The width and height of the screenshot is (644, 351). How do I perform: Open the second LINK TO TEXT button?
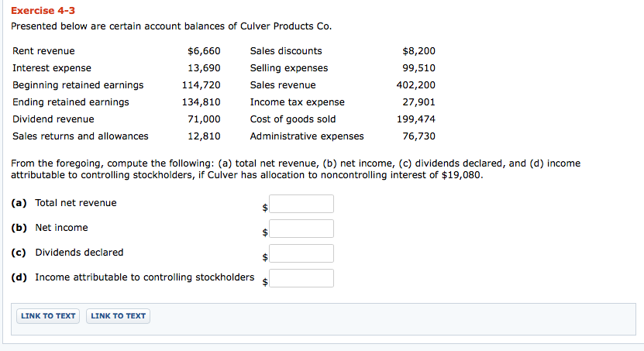(x=119, y=316)
